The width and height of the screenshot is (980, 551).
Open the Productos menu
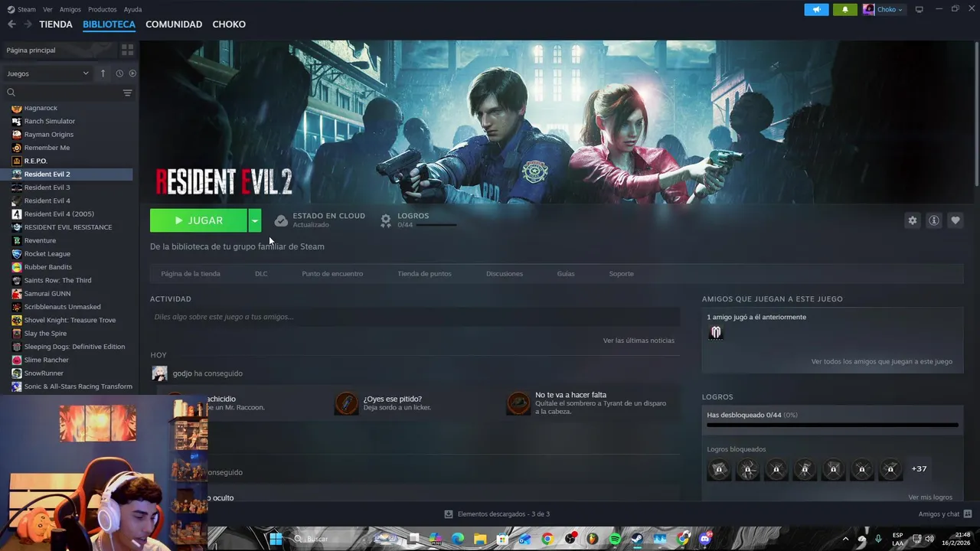click(103, 9)
